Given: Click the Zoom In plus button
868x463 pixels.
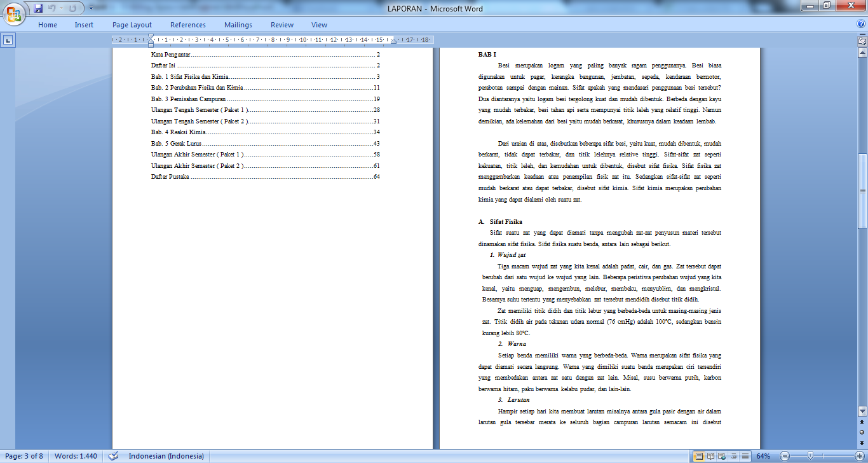Looking at the screenshot, I should coord(860,456).
